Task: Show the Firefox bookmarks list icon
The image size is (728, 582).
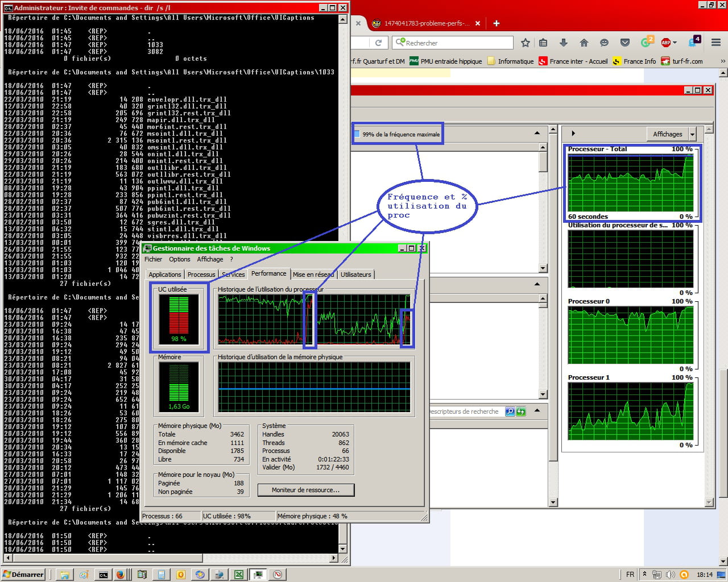Action: point(543,43)
